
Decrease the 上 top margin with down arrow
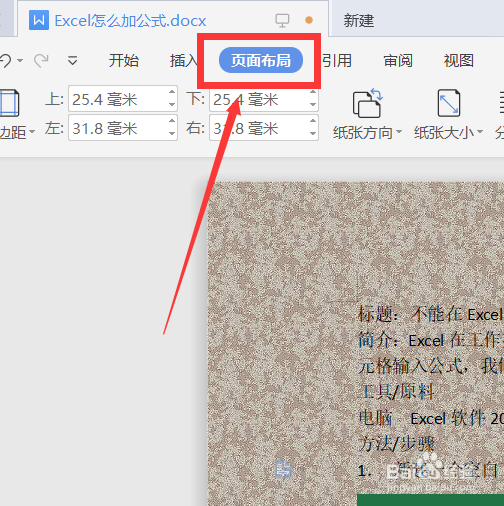pyautogui.click(x=172, y=104)
